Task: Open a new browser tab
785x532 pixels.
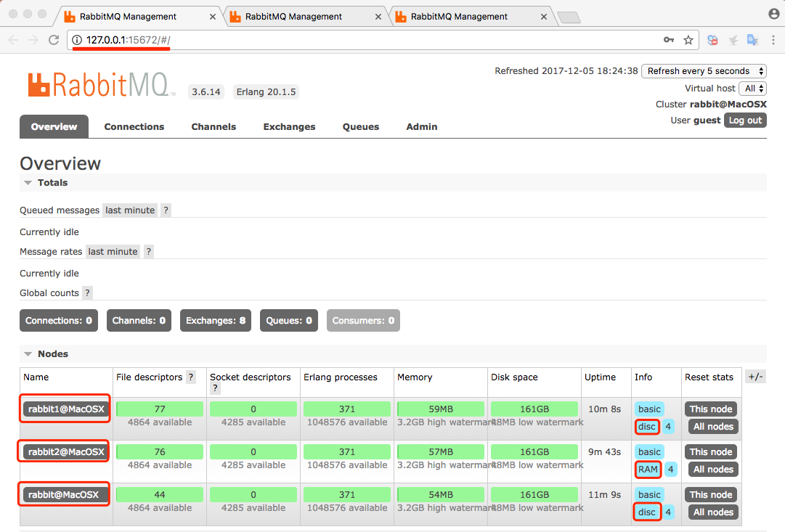Action: click(x=569, y=17)
